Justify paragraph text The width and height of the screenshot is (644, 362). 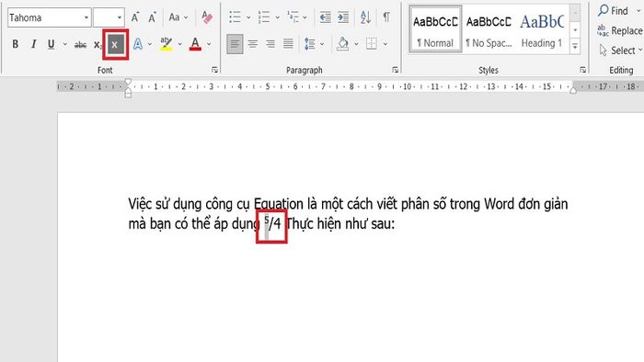(288, 44)
